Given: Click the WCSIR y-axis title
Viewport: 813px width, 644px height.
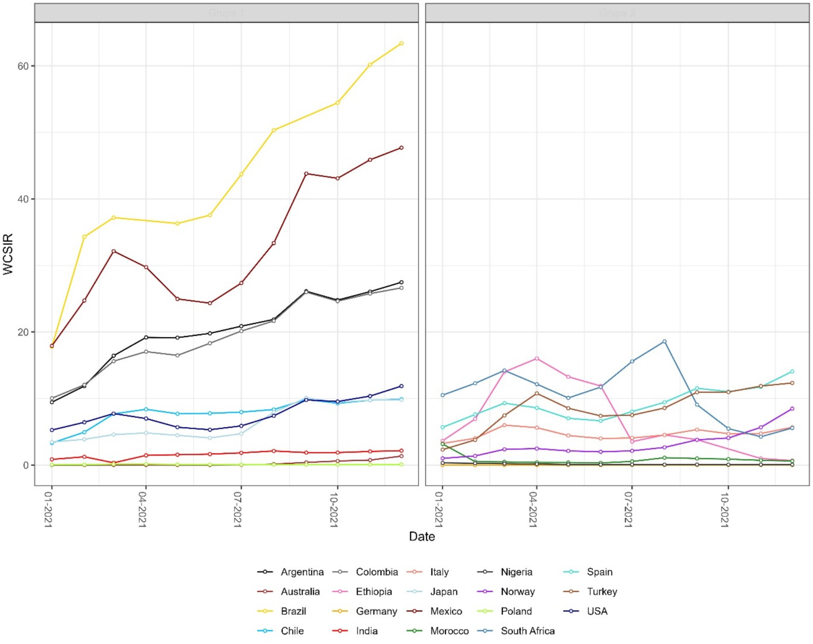Looking at the screenshot, I should pos(8,254).
